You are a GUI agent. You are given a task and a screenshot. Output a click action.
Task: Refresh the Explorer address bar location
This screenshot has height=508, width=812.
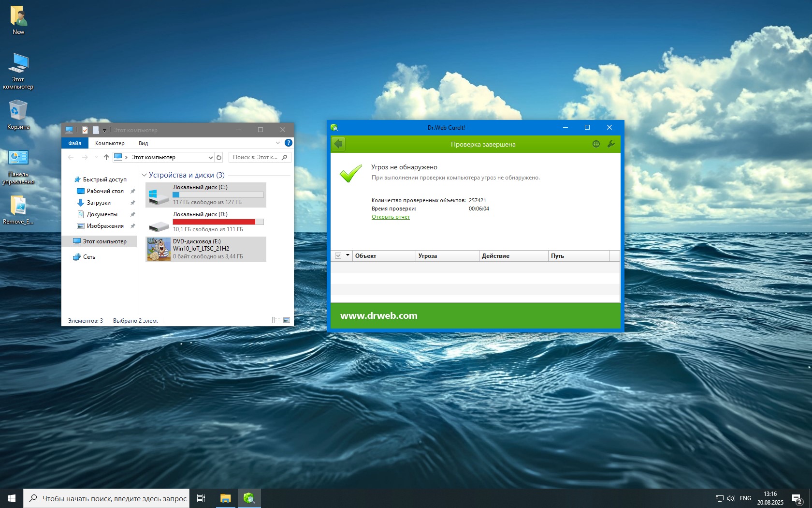coord(219,157)
